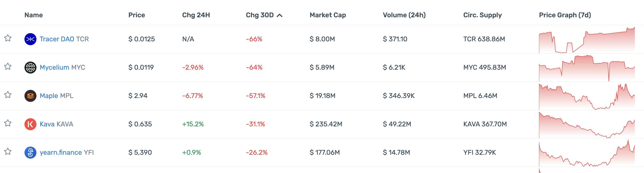Sort table by Volume (24h) column
Viewport: 644px width, 173px height.
(x=404, y=15)
